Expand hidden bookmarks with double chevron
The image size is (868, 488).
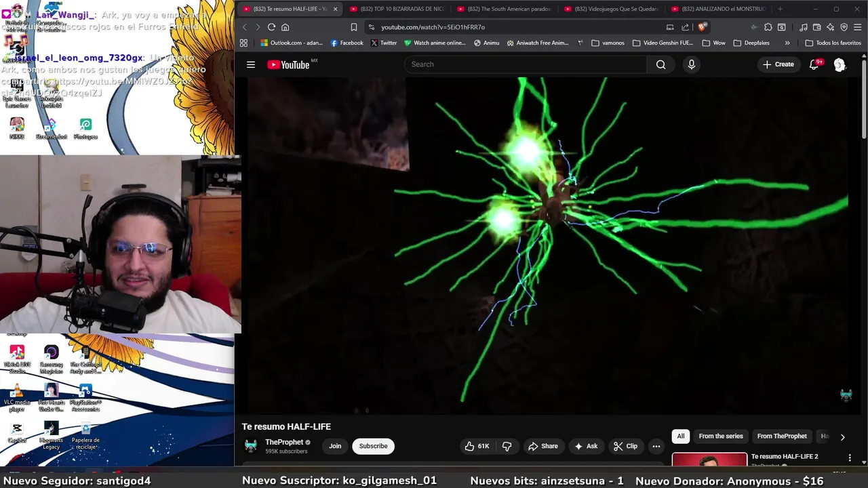point(787,43)
